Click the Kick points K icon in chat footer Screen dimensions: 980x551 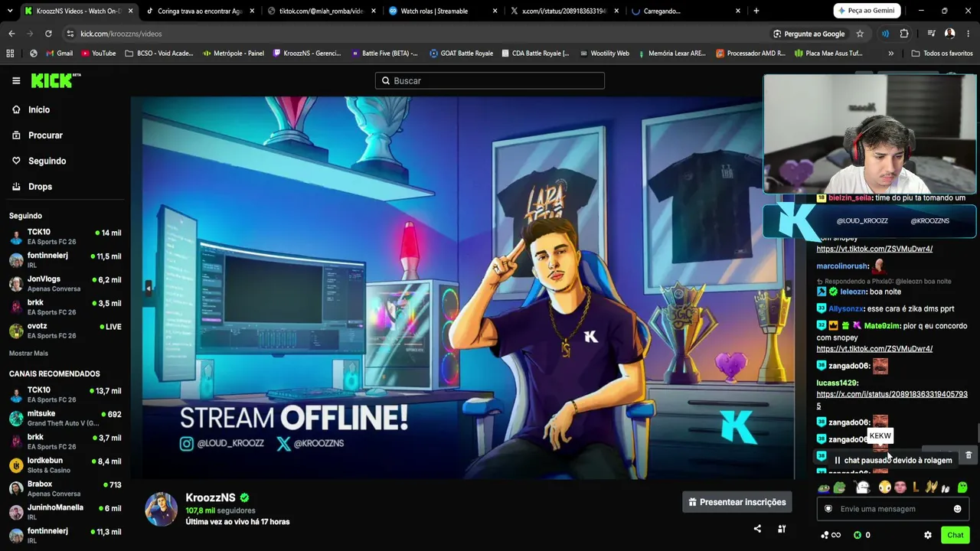click(857, 535)
